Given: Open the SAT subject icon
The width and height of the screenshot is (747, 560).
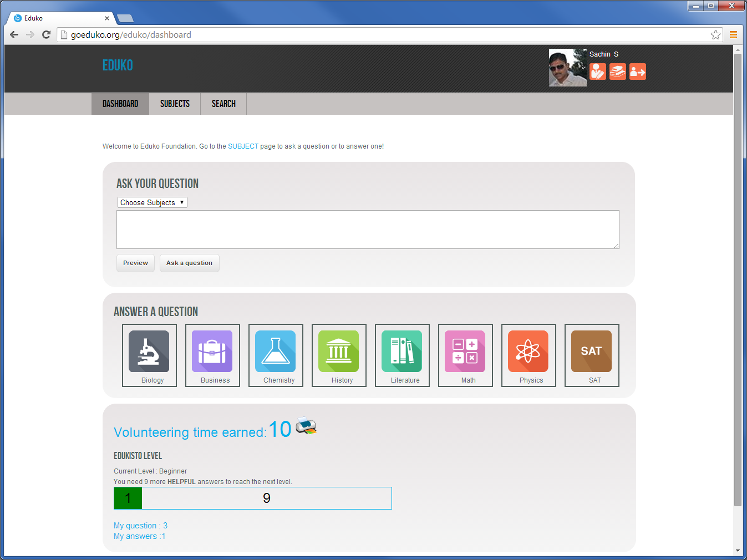Looking at the screenshot, I should (592, 352).
